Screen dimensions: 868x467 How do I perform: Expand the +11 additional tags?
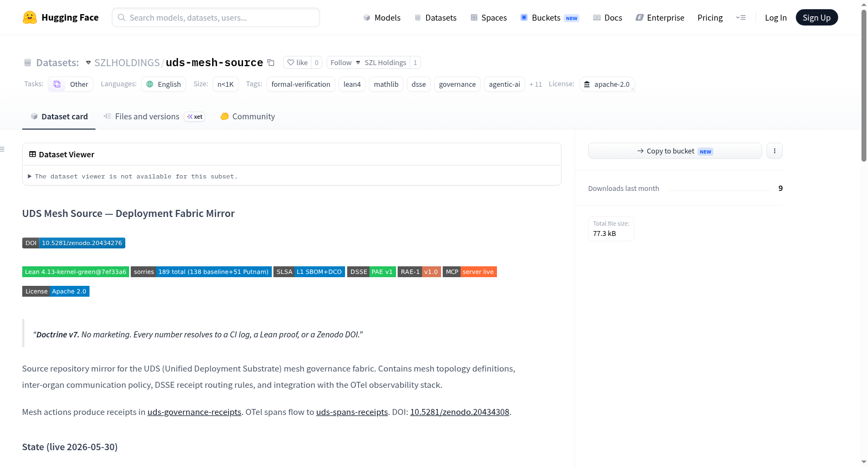(x=535, y=85)
